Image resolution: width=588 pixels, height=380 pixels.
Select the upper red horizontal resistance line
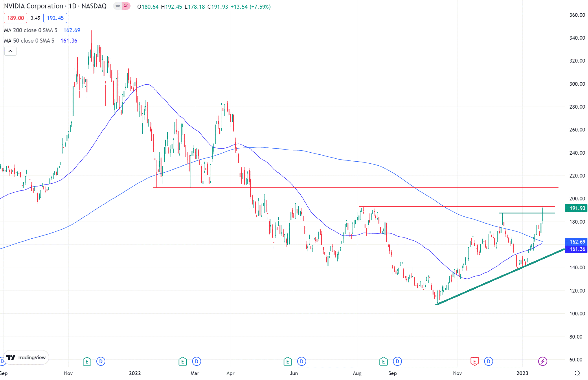(356, 188)
